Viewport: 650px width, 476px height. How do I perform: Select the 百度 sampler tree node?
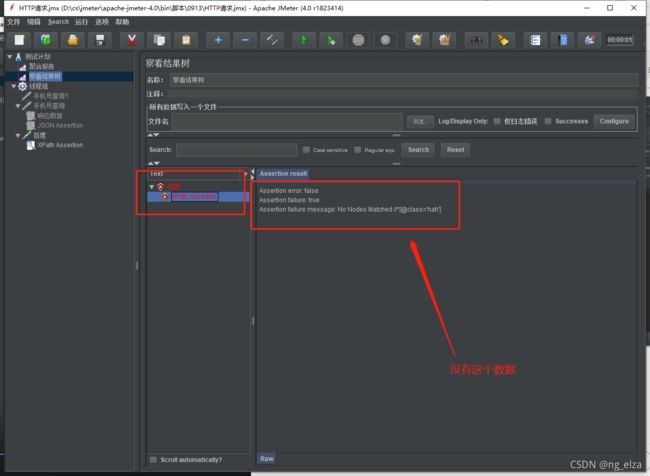click(39, 135)
